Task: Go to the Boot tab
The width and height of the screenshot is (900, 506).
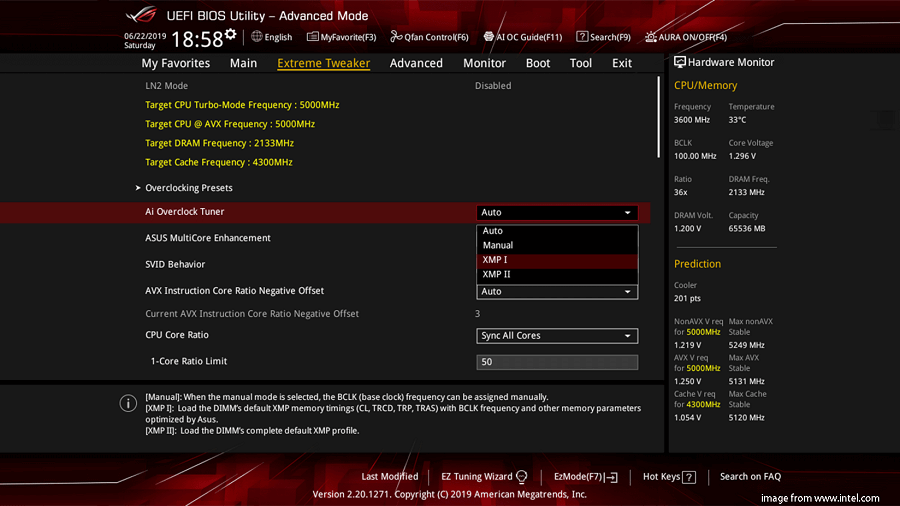Action: tap(538, 63)
